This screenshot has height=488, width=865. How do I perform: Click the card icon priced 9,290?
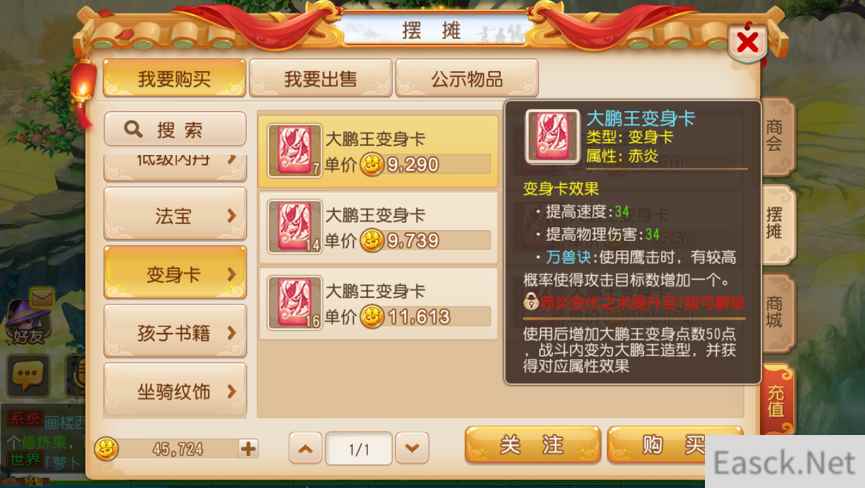pos(294,151)
